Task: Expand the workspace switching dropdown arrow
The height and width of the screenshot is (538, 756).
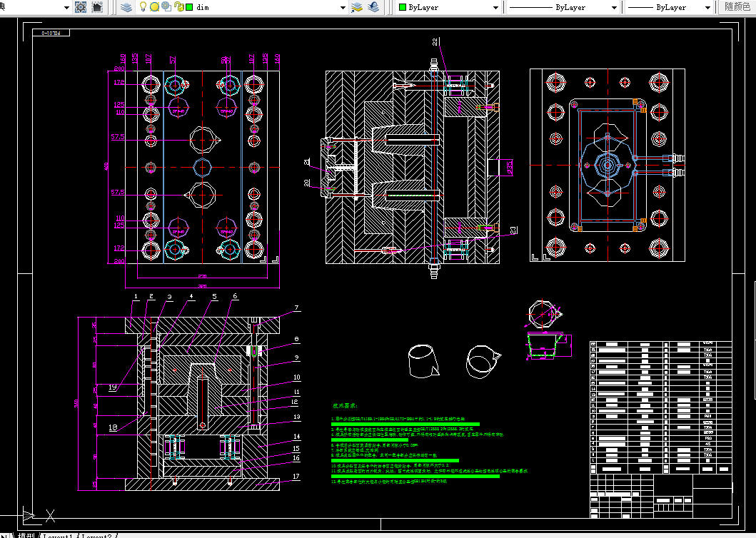Action: pos(66,8)
